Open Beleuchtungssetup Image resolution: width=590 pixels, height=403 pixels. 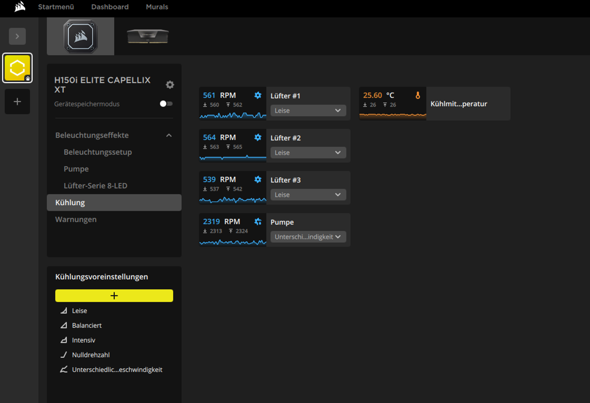point(98,152)
